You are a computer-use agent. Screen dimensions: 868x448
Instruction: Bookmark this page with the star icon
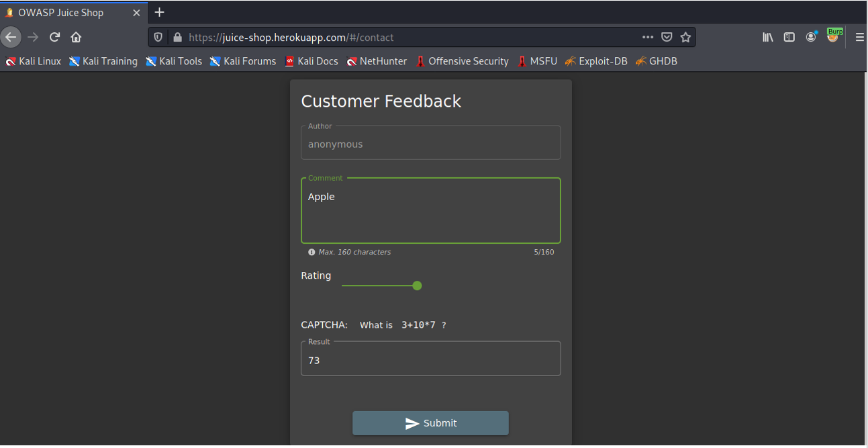685,38
